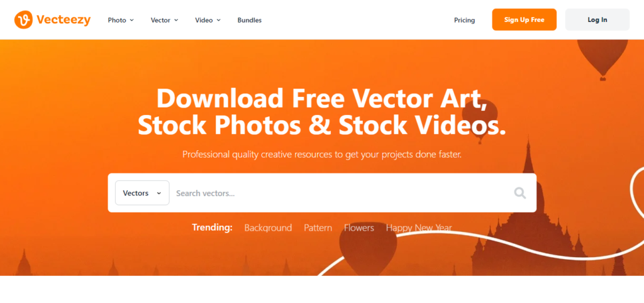This screenshot has height=303, width=644.
Task: Click the chevron beside Vector menu
Action: click(176, 20)
